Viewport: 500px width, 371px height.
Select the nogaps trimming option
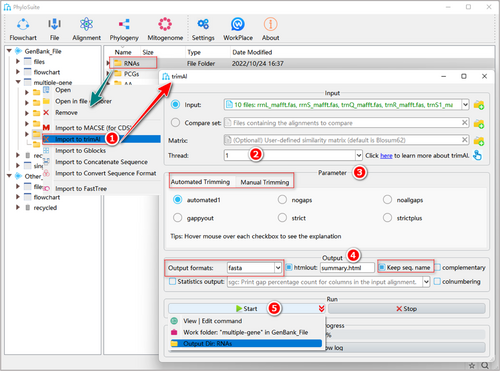[282, 200]
